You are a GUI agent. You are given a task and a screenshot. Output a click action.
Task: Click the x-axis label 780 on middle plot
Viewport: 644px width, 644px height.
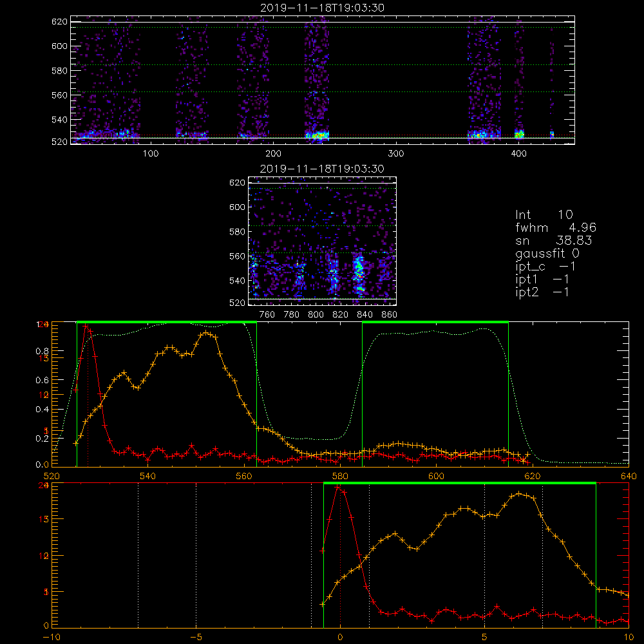292,315
